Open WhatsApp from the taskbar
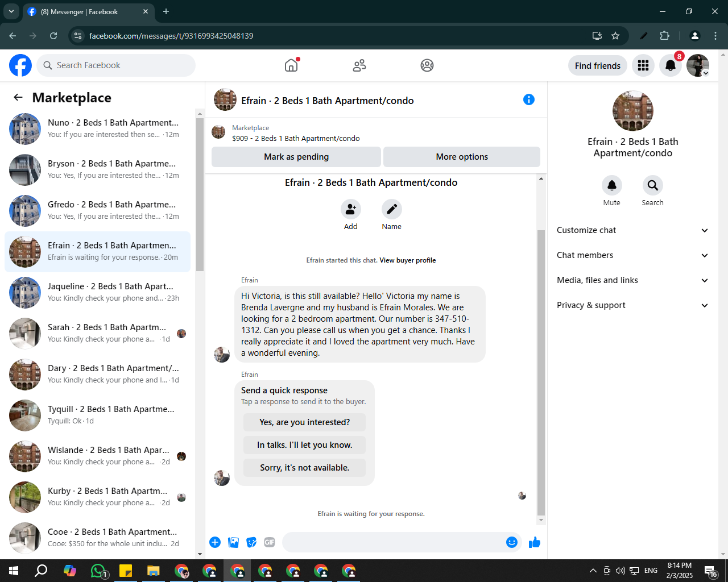The width and height of the screenshot is (728, 582). click(x=98, y=571)
